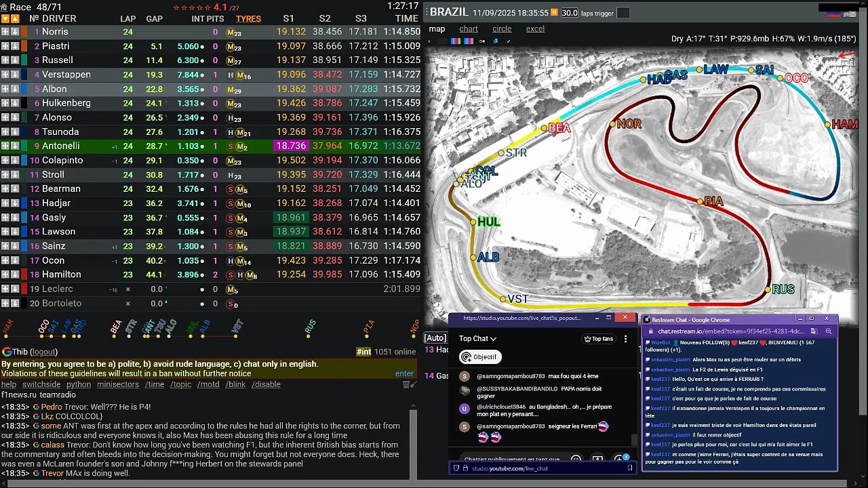This screenshot has height=488, width=868.
Task: Click the enter link in chat
Action: [x=404, y=373]
